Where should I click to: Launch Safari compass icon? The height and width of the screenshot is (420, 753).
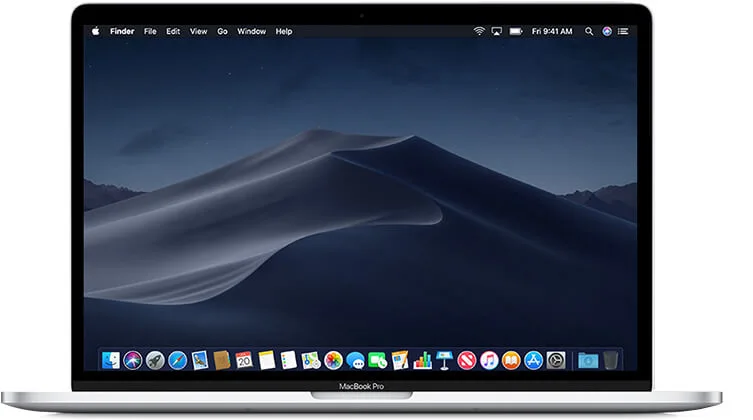pos(177,360)
